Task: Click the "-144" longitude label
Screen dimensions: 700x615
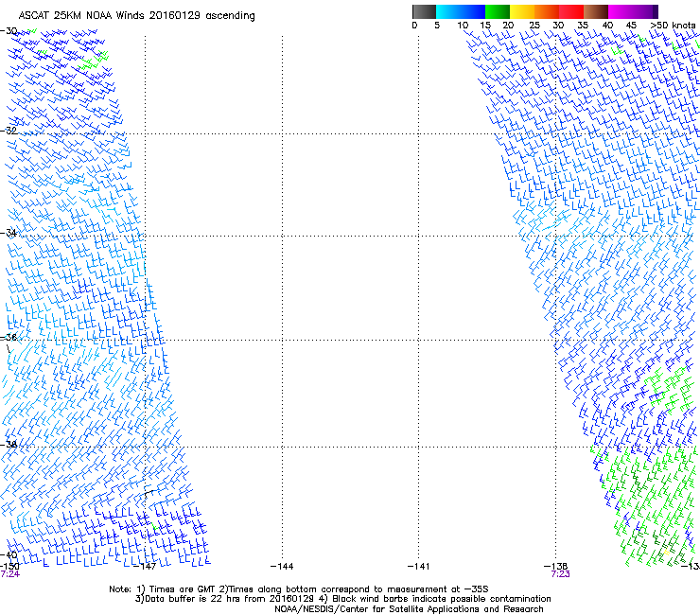Action: click(282, 567)
